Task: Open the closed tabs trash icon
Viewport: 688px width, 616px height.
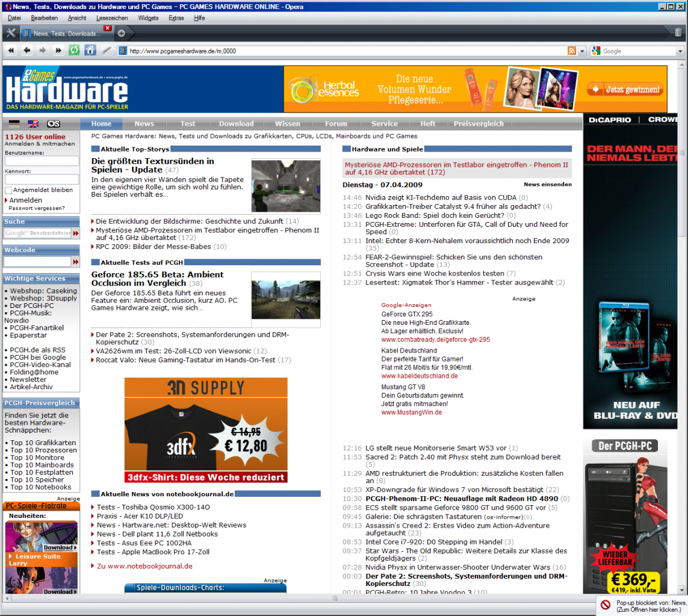Action: tap(678, 32)
